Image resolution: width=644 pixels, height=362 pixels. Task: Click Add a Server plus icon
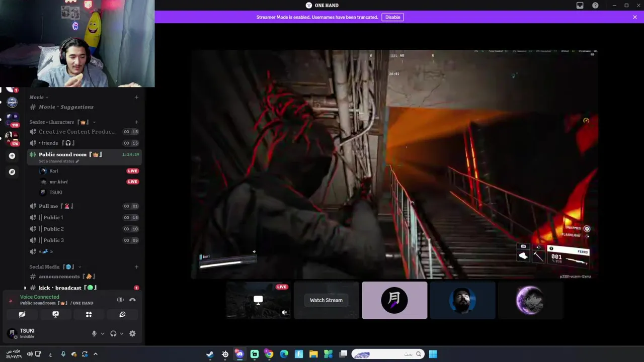12,156
